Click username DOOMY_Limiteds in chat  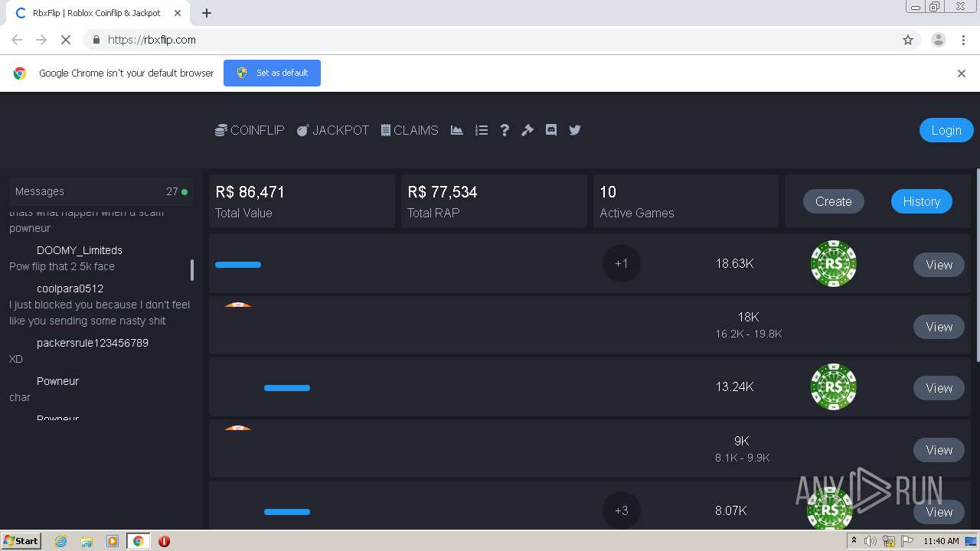pyautogui.click(x=80, y=250)
